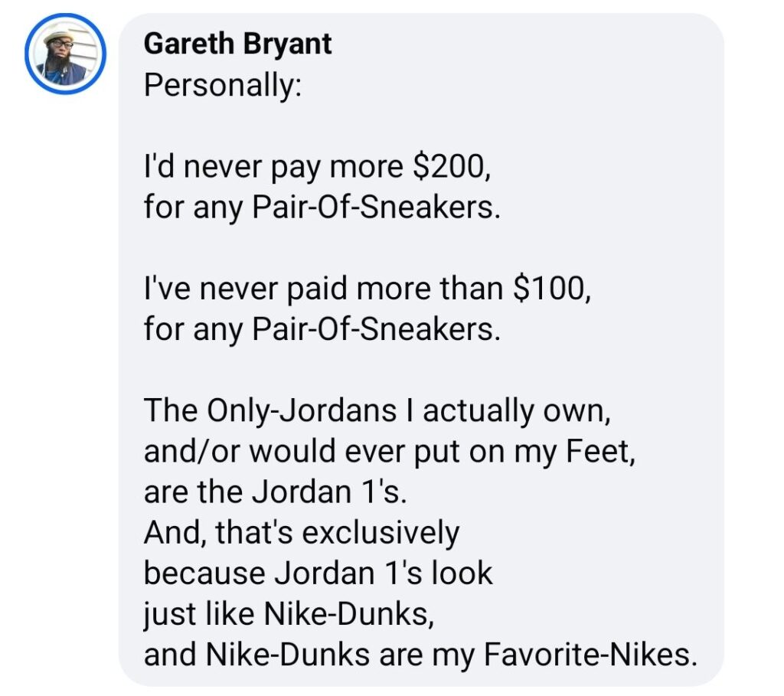Click the Gareth Bryant name link

(237, 44)
